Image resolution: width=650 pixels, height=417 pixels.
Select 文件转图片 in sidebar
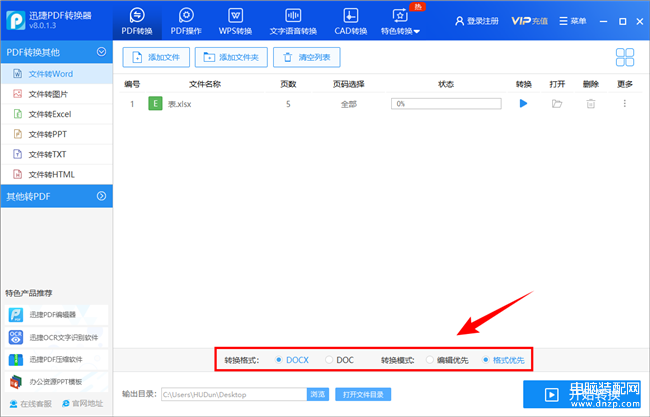(56, 94)
